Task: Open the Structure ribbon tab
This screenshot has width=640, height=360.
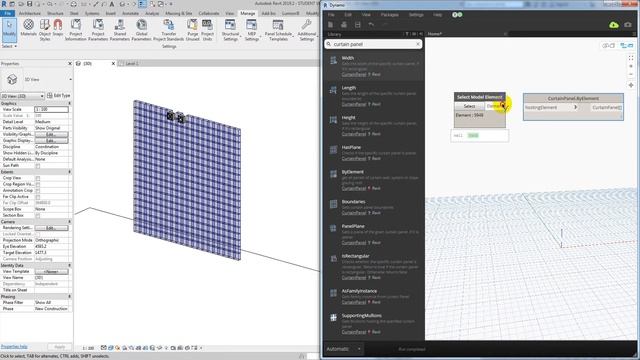Action: 55,13
